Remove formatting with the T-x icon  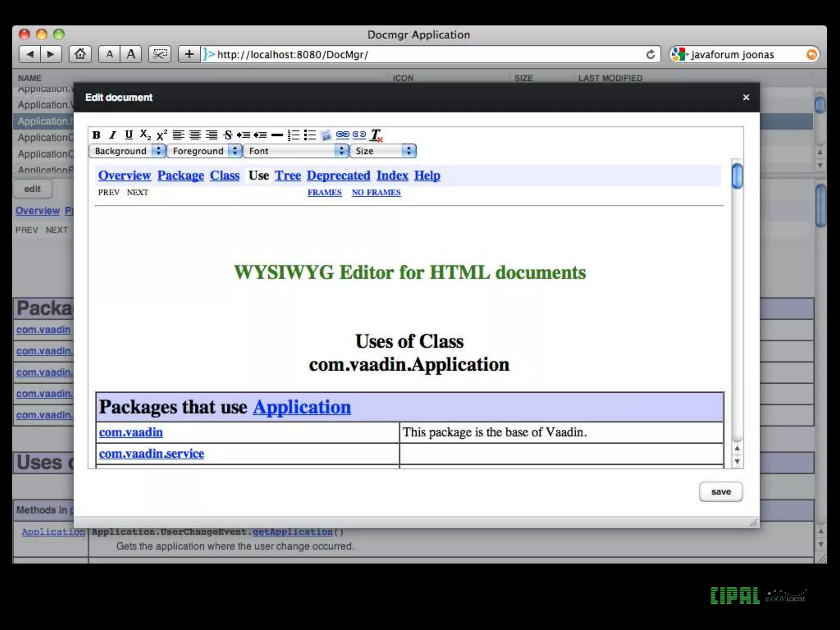tap(376, 135)
